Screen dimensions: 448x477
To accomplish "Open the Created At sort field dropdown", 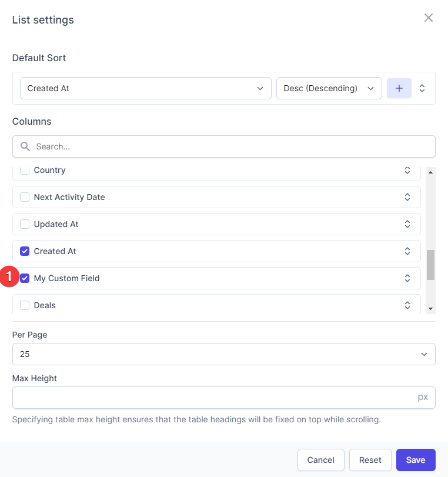I will coord(145,88).
